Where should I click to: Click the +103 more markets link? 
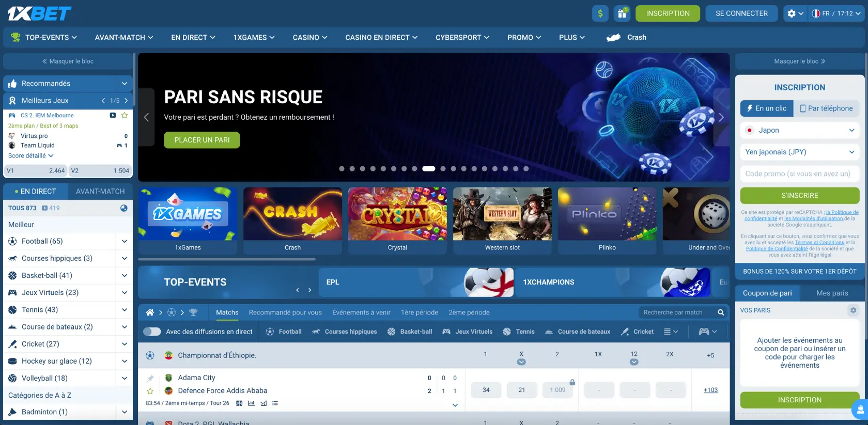[x=710, y=390]
